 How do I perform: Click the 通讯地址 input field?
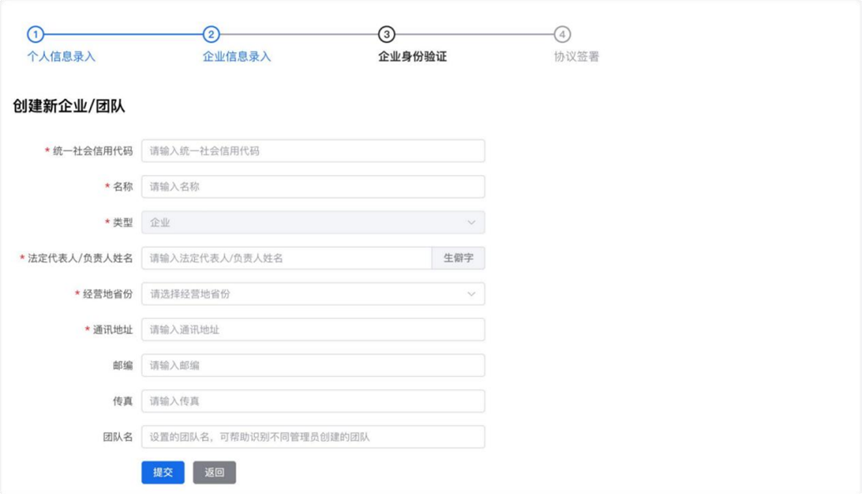[313, 330]
